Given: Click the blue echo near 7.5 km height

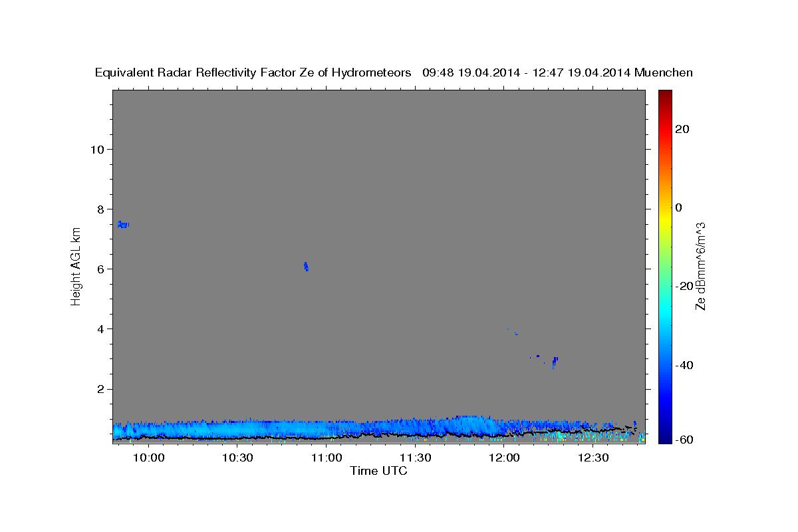Looking at the screenshot, I should (123, 225).
